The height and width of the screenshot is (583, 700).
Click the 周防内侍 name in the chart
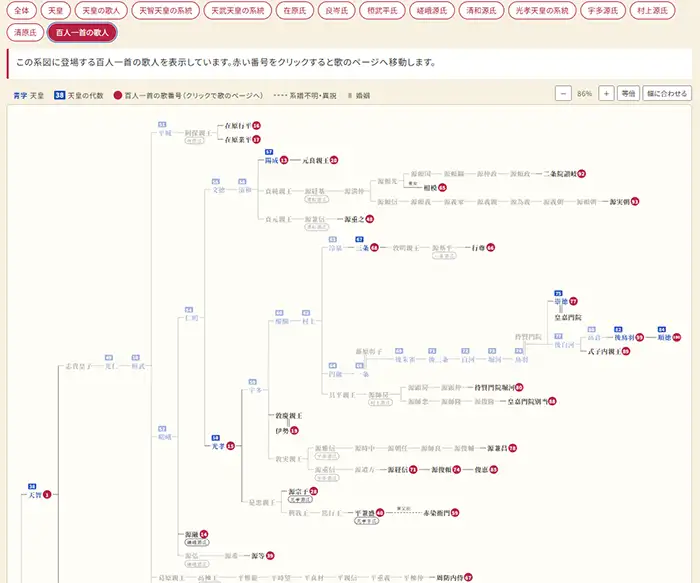point(450,578)
